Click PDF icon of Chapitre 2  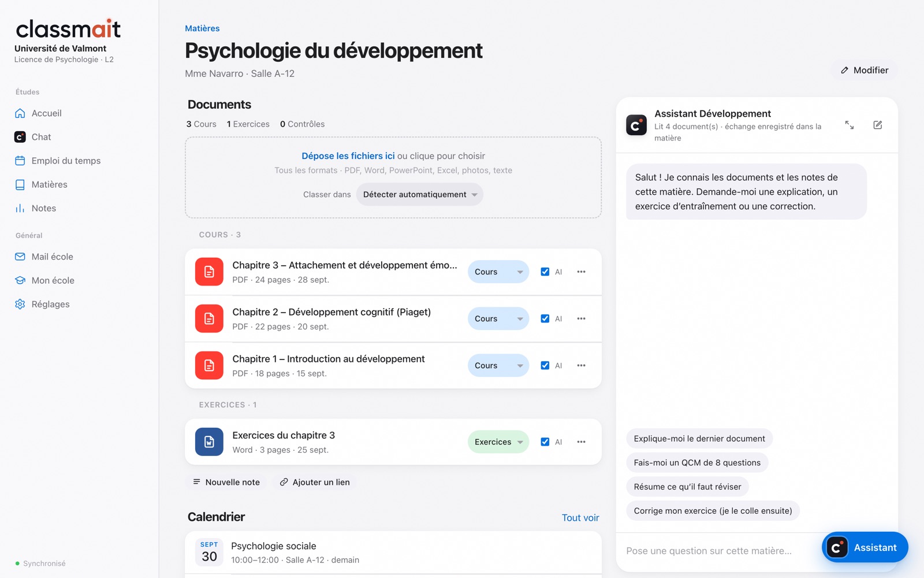tap(209, 318)
